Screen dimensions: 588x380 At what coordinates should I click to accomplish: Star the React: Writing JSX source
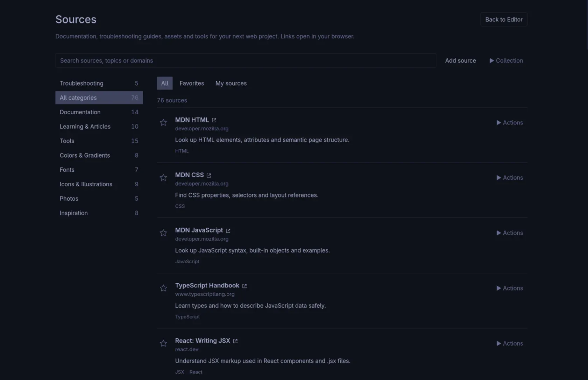(163, 343)
